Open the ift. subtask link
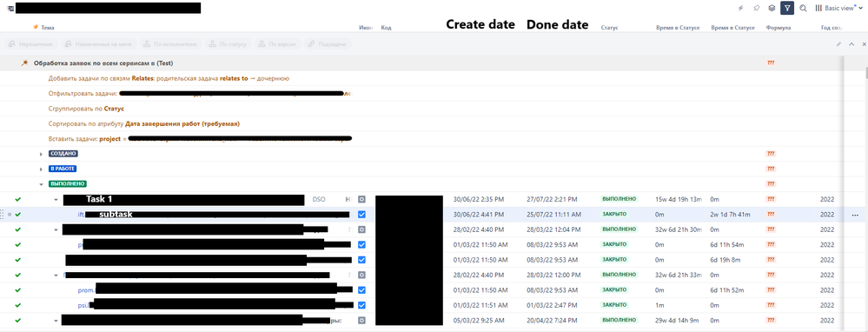Viewport: 868px width, 332px height. [x=82, y=214]
